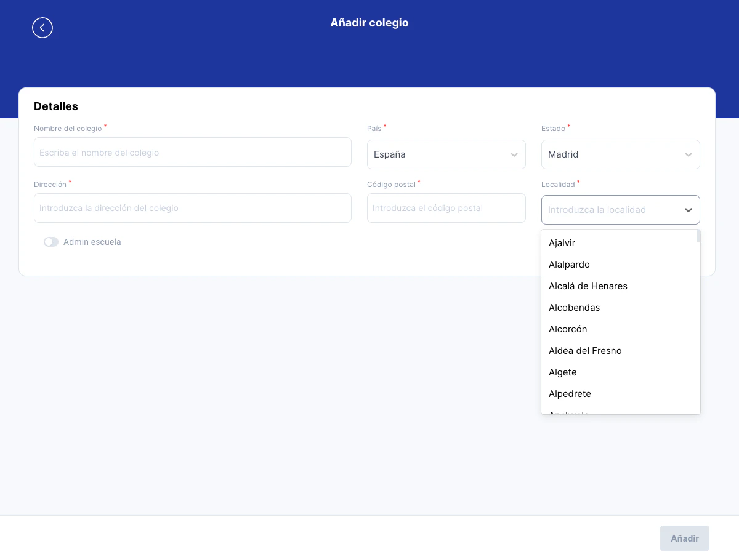Toggle the Admin escuela switch
The width and height of the screenshot is (739, 560).
coord(51,242)
